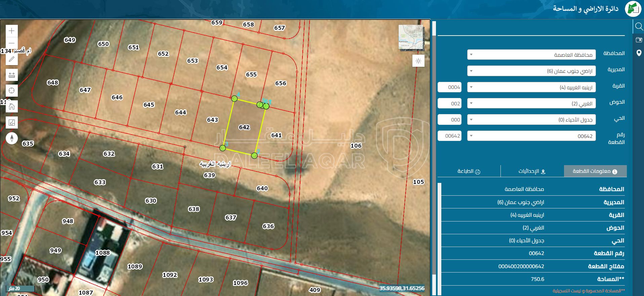
Task: Open the القرية village dropdown
Action: [x=531, y=87]
